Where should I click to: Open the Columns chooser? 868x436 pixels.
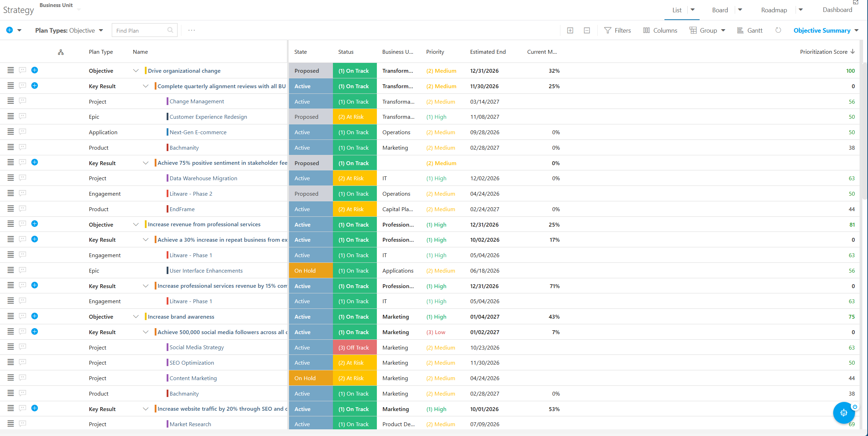[x=660, y=31]
